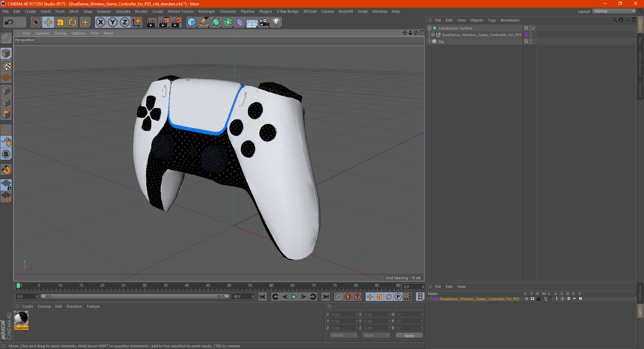Expand the DualSense_Wireless_Game_Controller object
Screen dimensions: 644x349
[x=433, y=35]
